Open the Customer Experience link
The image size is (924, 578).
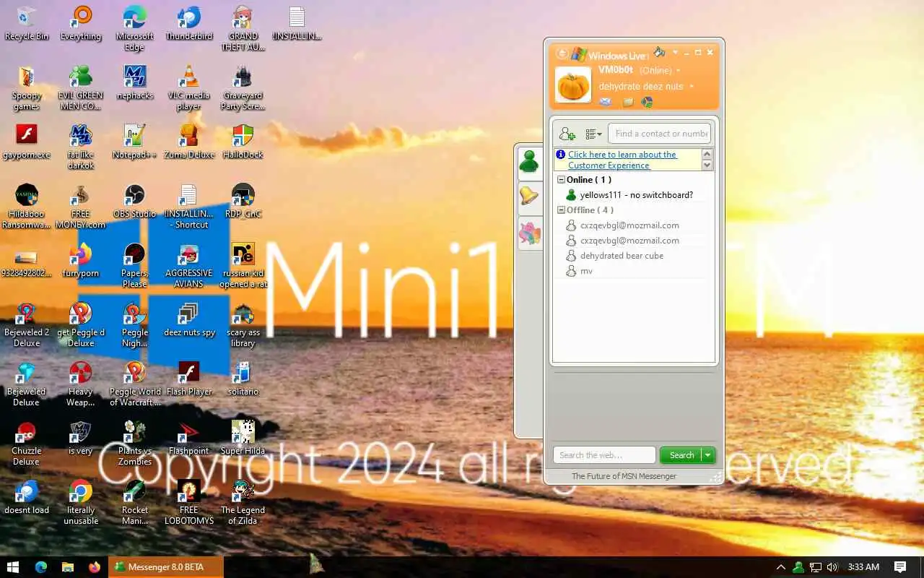[x=622, y=160]
